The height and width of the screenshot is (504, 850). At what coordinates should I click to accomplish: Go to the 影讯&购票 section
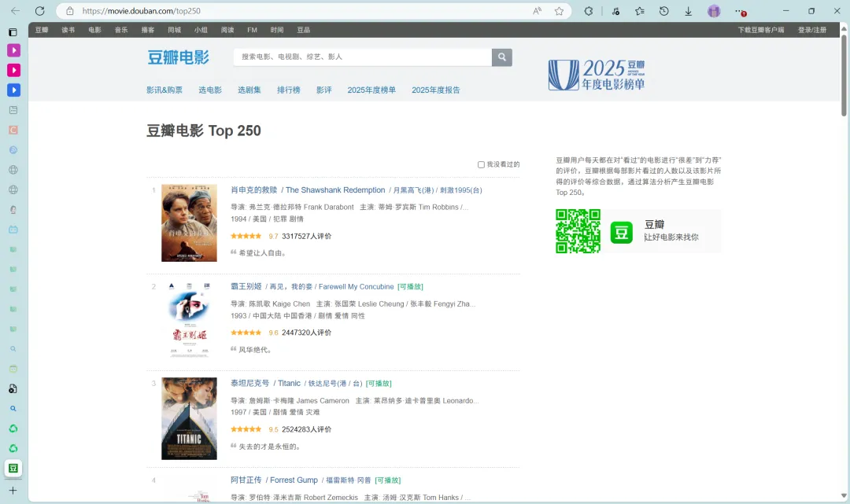pyautogui.click(x=164, y=90)
